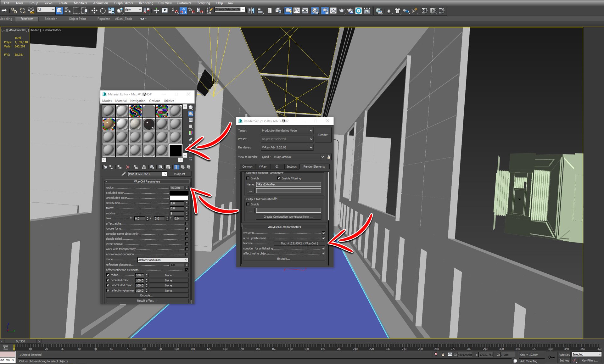Viewport: 604px width, 364px height.
Task: Click the Render button
Action: click(323, 135)
